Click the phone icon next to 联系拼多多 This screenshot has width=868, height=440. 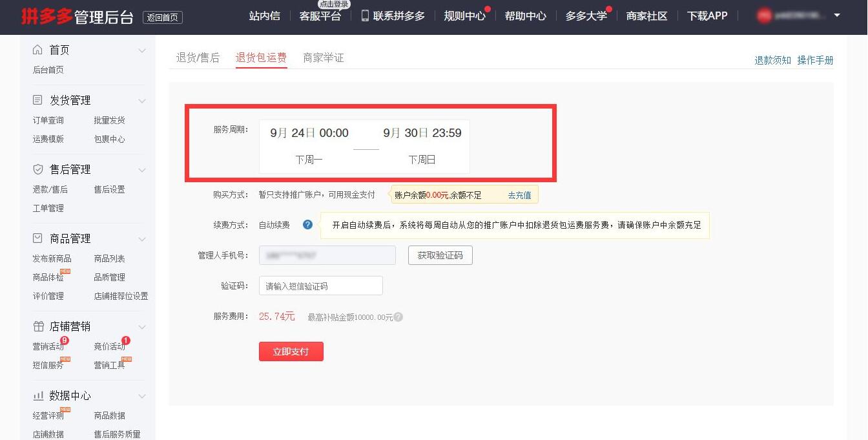[366, 16]
